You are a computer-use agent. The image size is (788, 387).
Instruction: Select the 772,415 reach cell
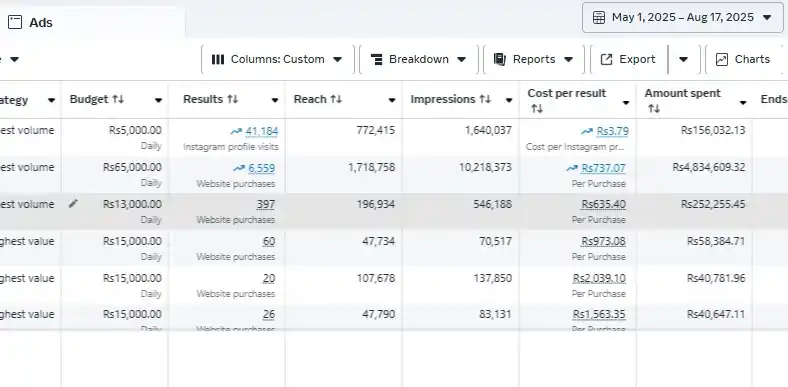[344, 137]
